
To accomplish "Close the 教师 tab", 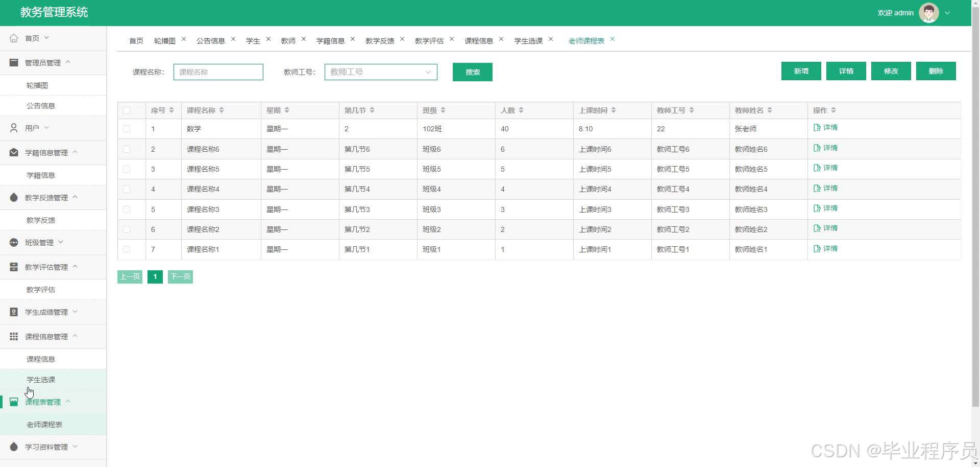I will [x=304, y=39].
